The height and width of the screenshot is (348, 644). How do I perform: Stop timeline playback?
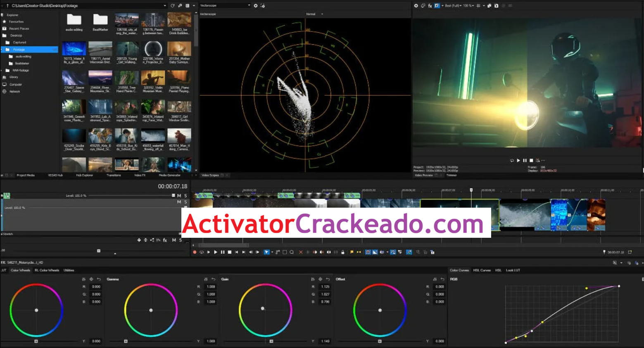(x=230, y=252)
